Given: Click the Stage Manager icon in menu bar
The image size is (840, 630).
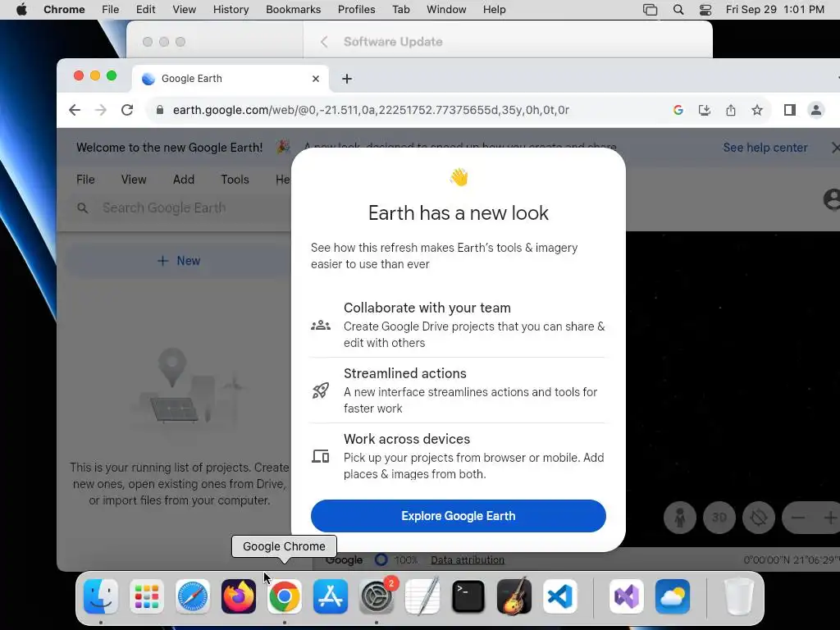Looking at the screenshot, I should [x=650, y=10].
